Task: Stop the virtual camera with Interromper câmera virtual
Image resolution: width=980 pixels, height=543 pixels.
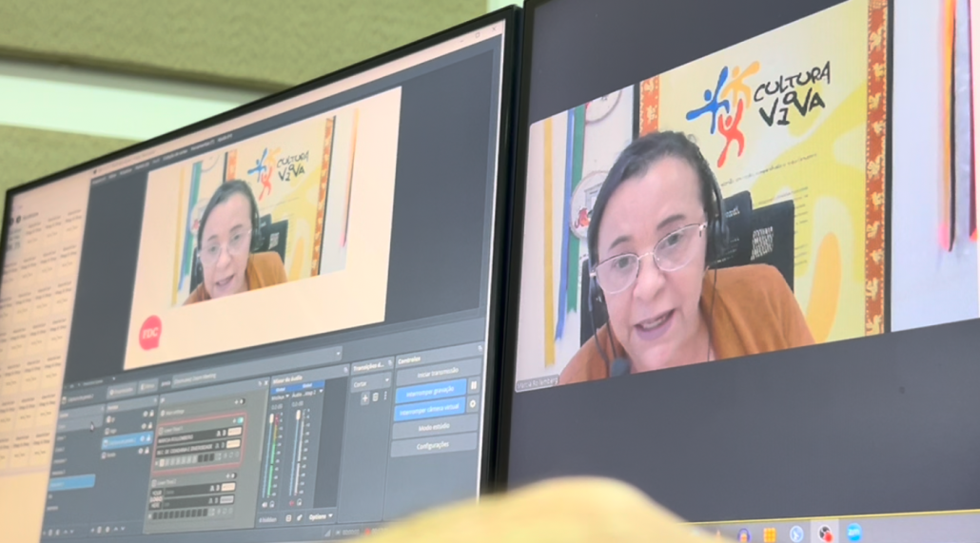Action: pyautogui.click(x=429, y=409)
